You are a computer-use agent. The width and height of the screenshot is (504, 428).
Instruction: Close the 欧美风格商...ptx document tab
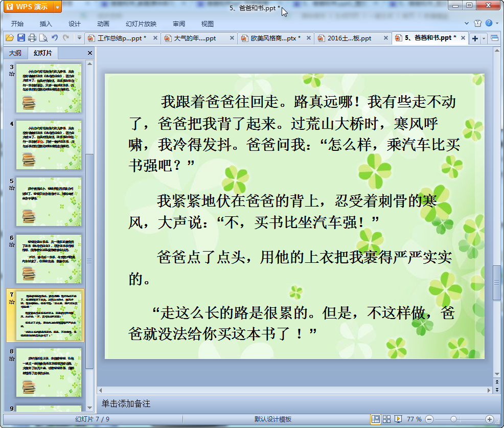point(309,38)
